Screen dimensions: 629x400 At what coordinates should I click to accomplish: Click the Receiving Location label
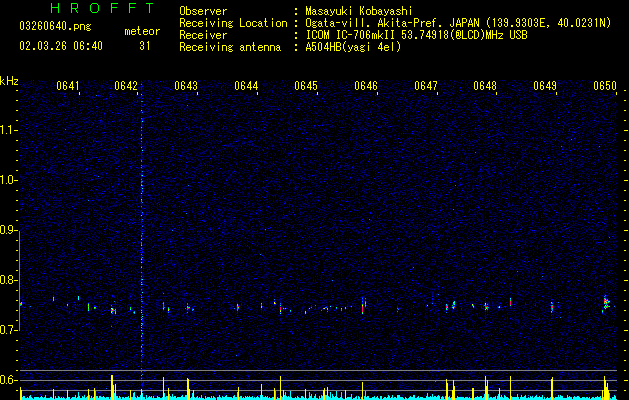tap(233, 23)
